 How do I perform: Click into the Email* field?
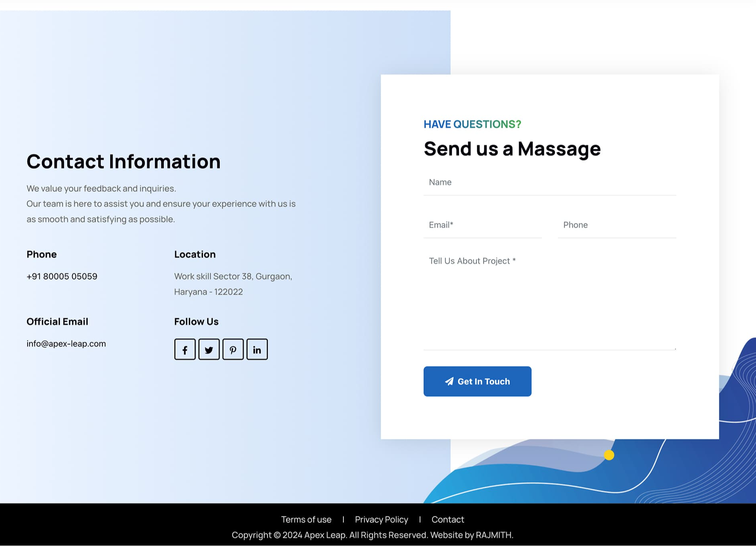tap(482, 225)
